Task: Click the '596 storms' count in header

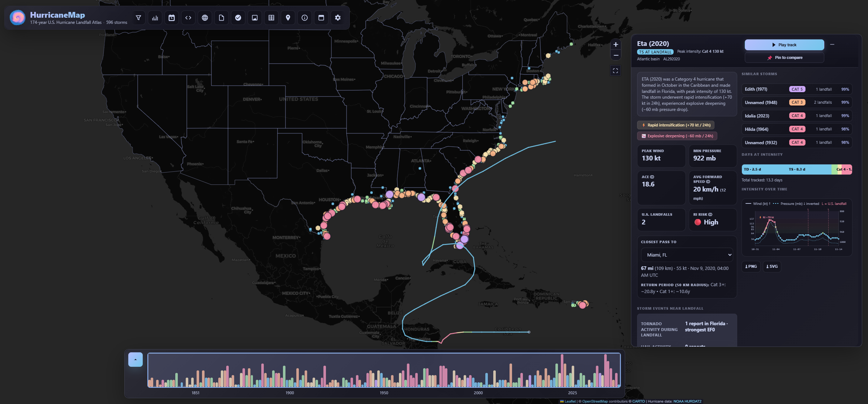Action: click(117, 22)
